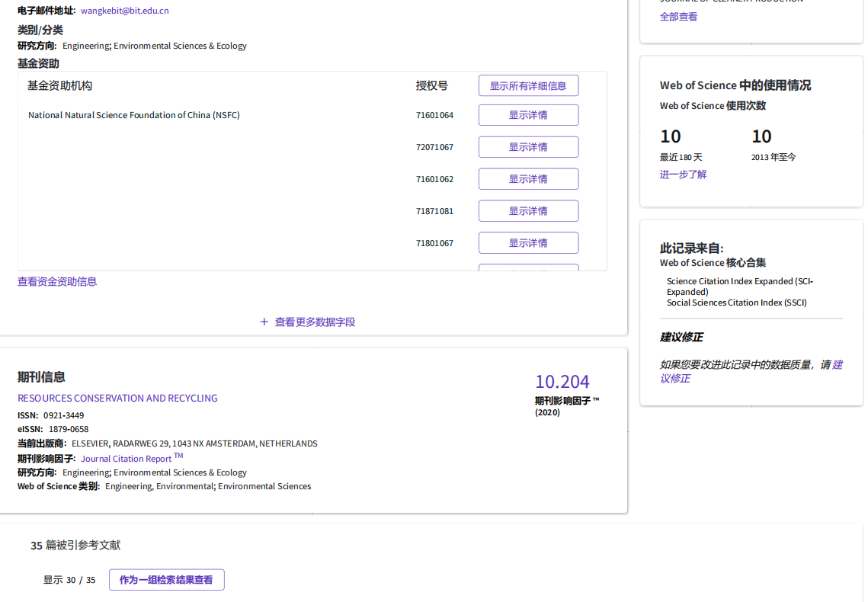Show details for grant 71871081
The image size is (868, 602).
(528, 211)
